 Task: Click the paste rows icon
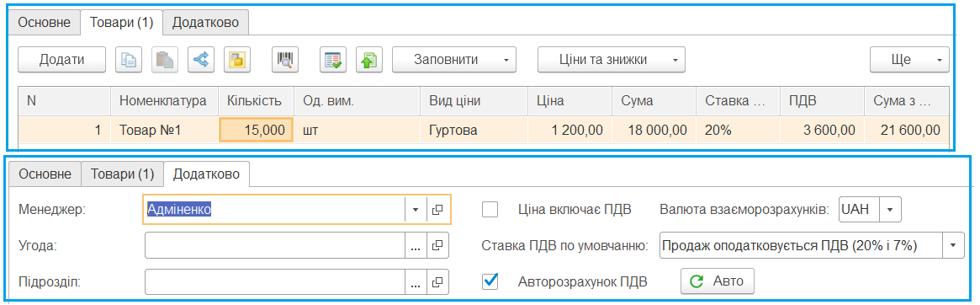click(165, 60)
